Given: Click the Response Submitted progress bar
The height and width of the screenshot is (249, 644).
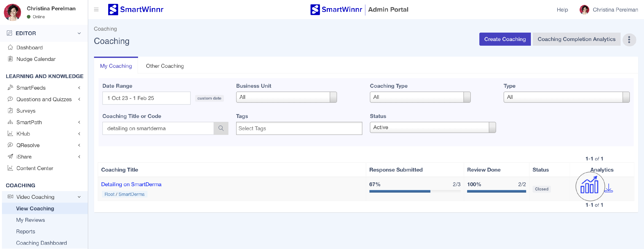Looking at the screenshot, I should 415,191.
